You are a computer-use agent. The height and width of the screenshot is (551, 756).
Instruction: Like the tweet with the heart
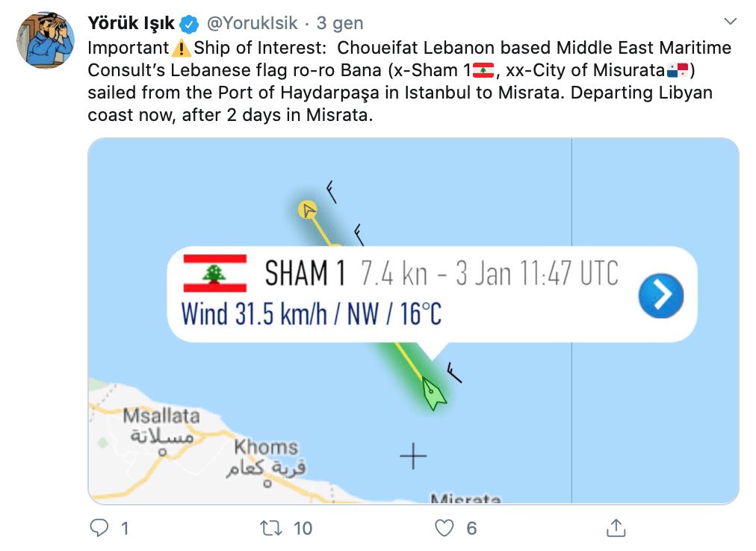[444, 529]
